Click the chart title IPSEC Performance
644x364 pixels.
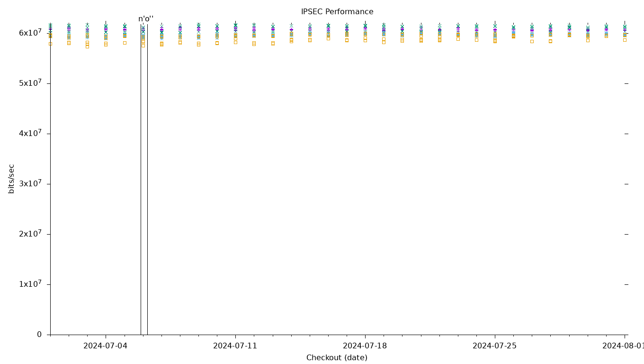337,12
